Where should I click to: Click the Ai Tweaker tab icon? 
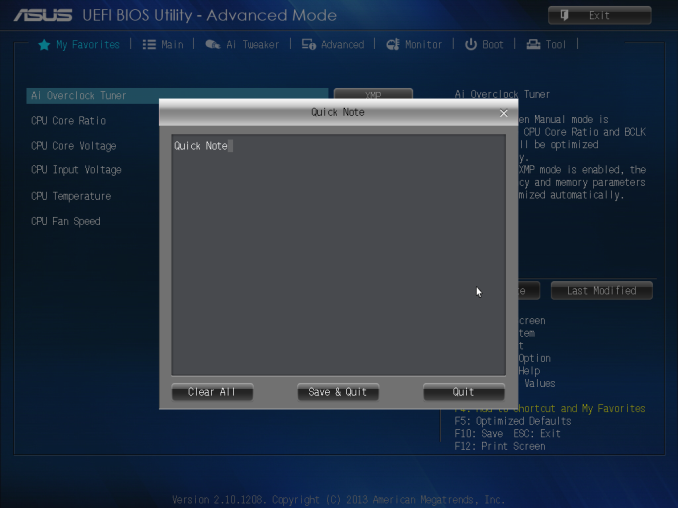[x=212, y=45]
